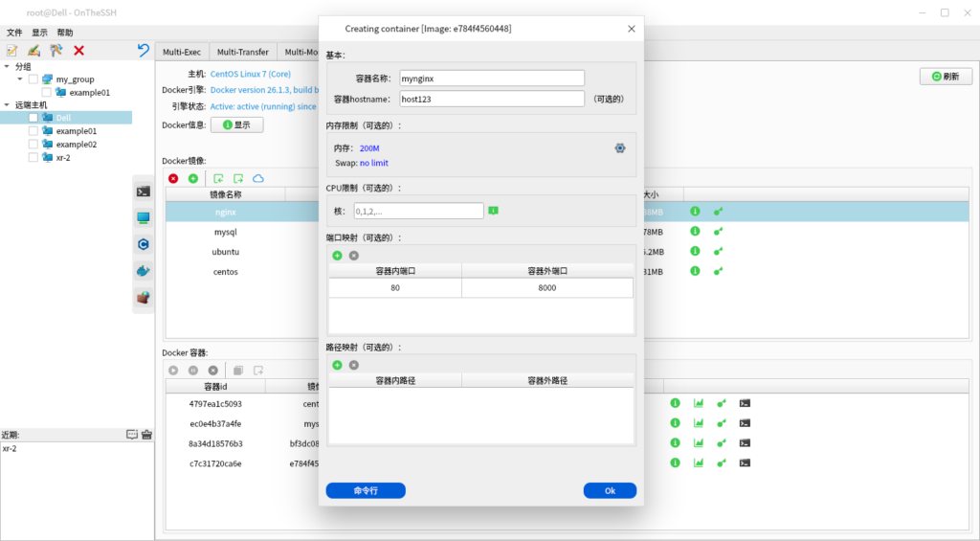Image resolution: width=980 pixels, height=541 pixels.
Task: Open the 文件 menu
Action: coord(14,33)
